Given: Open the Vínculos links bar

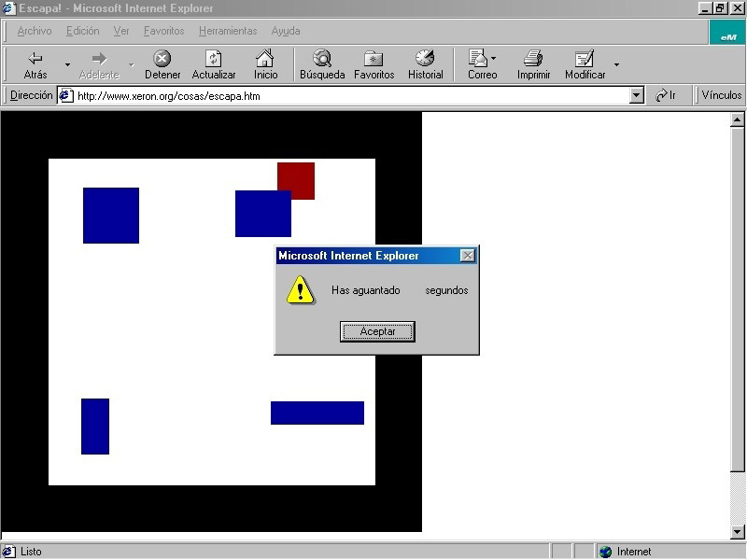Looking at the screenshot, I should (x=721, y=95).
